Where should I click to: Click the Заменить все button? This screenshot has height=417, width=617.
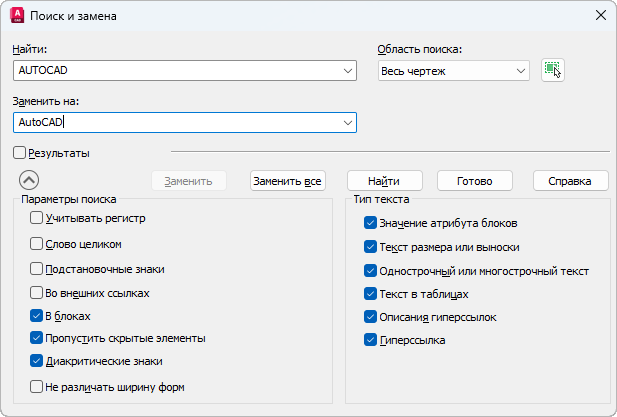pos(287,181)
